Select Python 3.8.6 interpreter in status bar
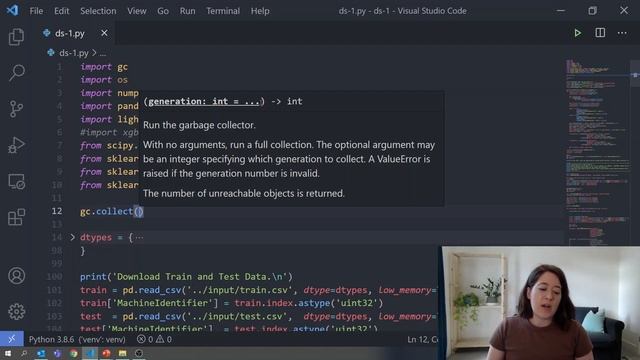Image resolution: width=640 pixels, height=360 pixels. coord(77,339)
